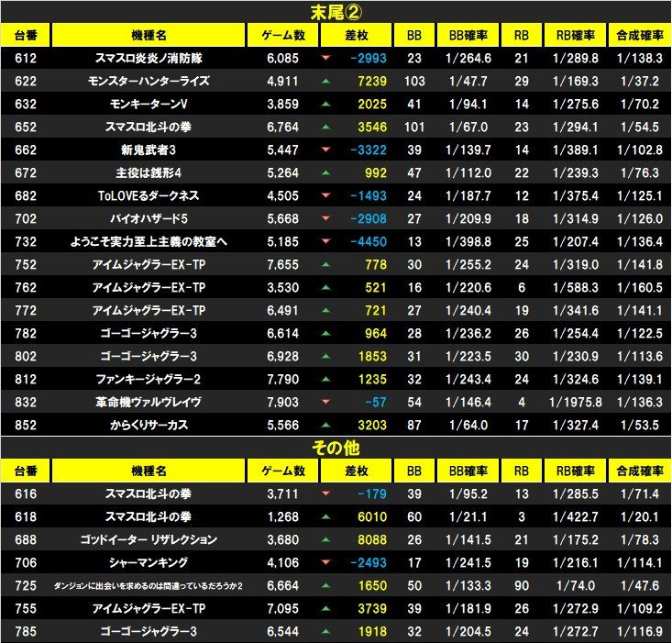Click the machine name ようこそ実力至上主義の教室へ

[149, 241]
